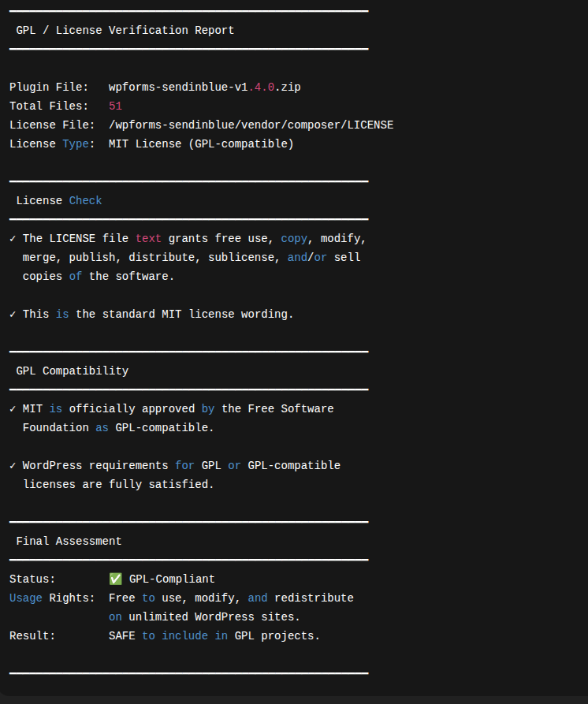The image size is (588, 704).
Task: Click the LICENSE file path under vendor/composer
Action: pos(251,125)
